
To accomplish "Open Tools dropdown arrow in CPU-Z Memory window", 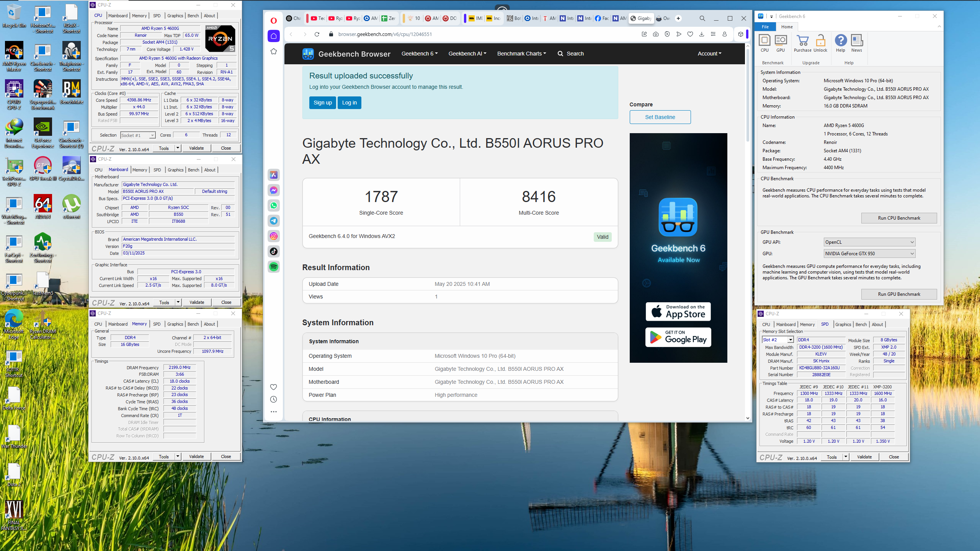I will 178,456.
